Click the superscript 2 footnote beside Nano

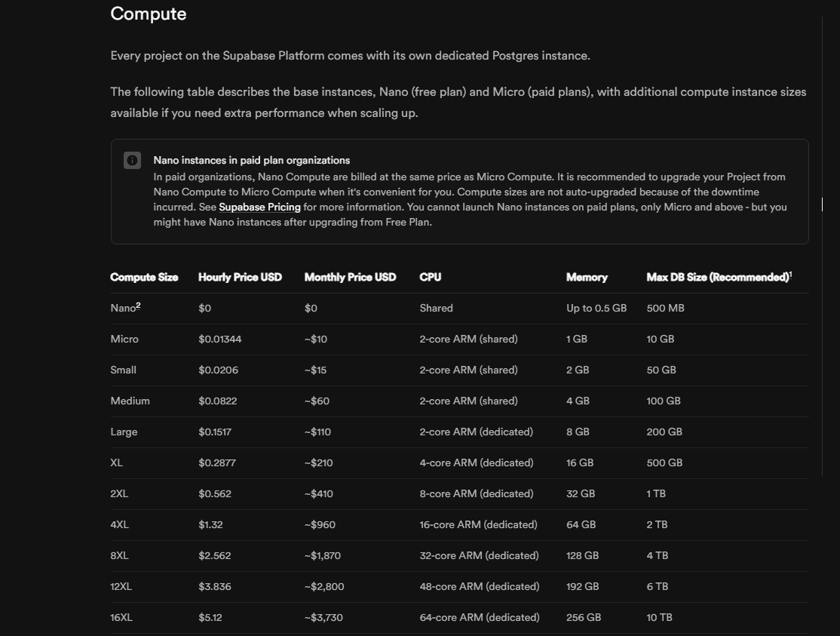coord(138,305)
